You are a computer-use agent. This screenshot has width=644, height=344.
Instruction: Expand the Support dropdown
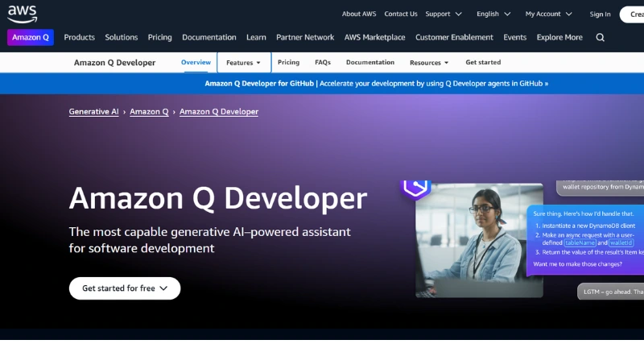point(444,14)
